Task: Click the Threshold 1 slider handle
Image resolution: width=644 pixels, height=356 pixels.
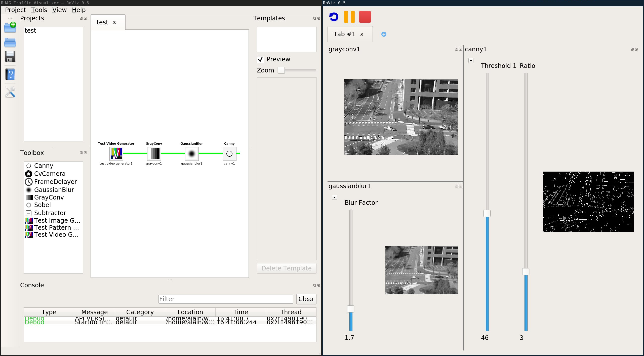Action: 487,213
